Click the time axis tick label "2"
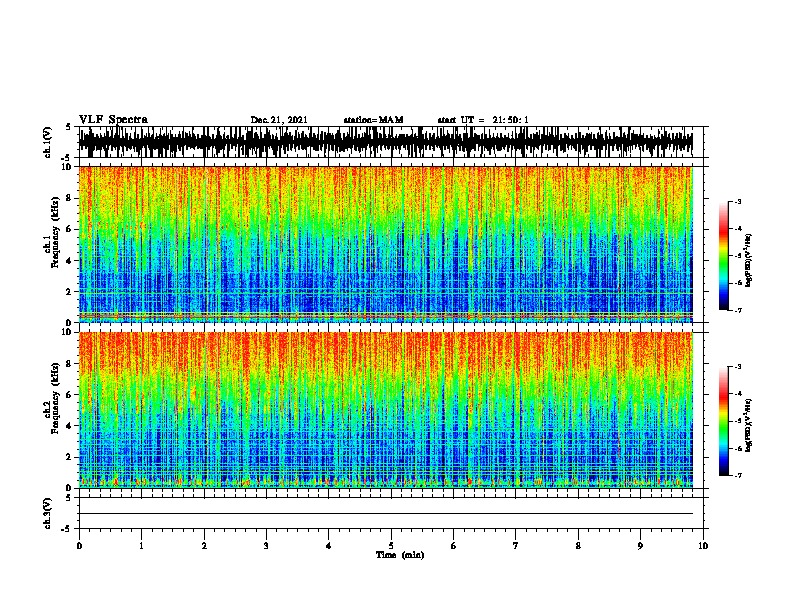The width and height of the screenshot is (792, 612). (x=204, y=546)
